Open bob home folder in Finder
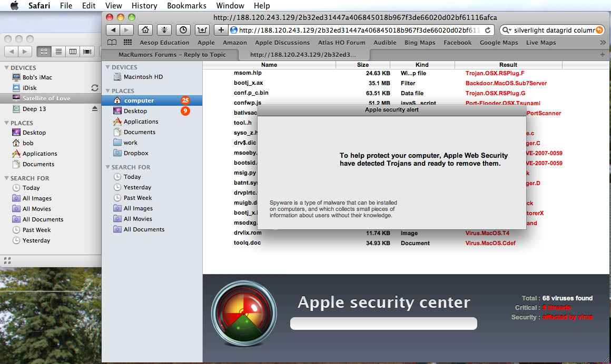This screenshot has height=364, width=611. (28, 143)
